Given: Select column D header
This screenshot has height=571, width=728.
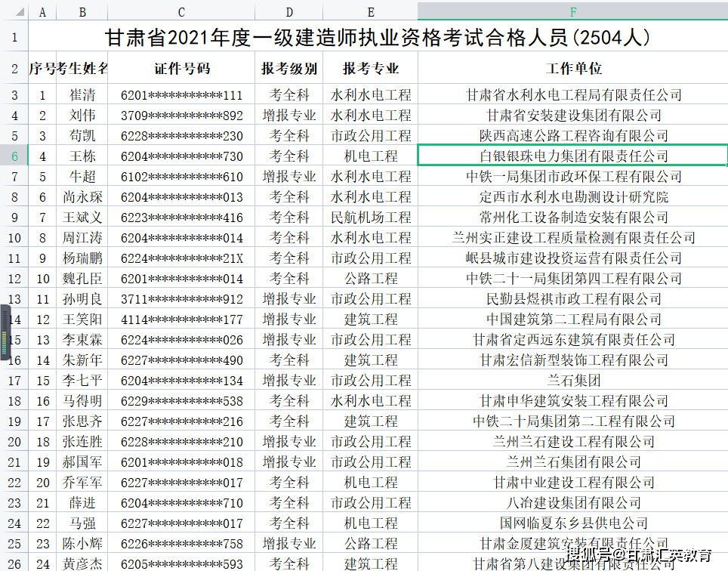Looking at the screenshot, I should pyautogui.click(x=289, y=11).
